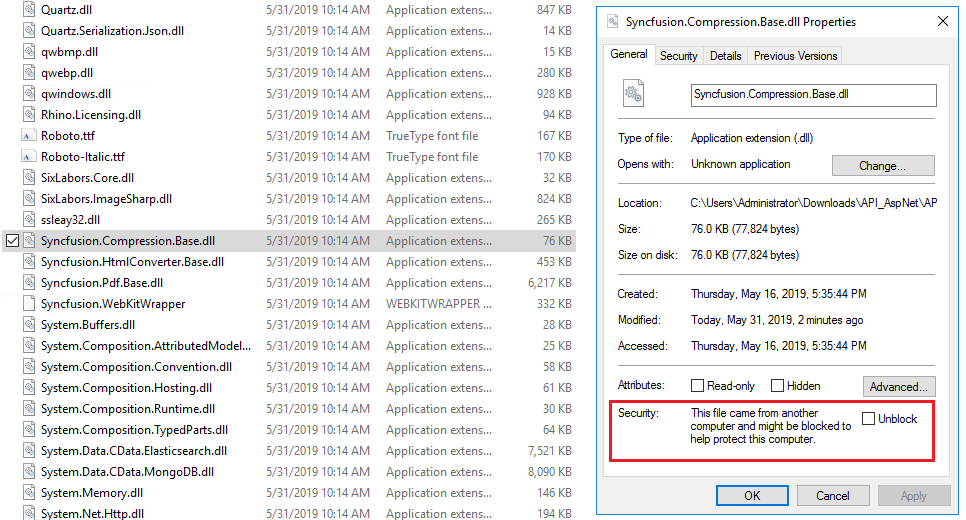This screenshot has height=520, width=966.
Task: Click the Unknown application text
Action: pyautogui.click(x=741, y=164)
